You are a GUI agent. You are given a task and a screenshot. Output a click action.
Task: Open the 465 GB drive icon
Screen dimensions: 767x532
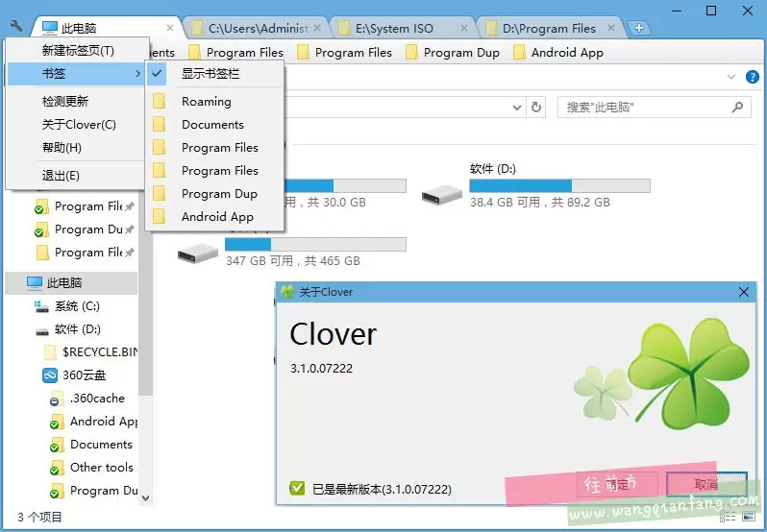(x=198, y=253)
